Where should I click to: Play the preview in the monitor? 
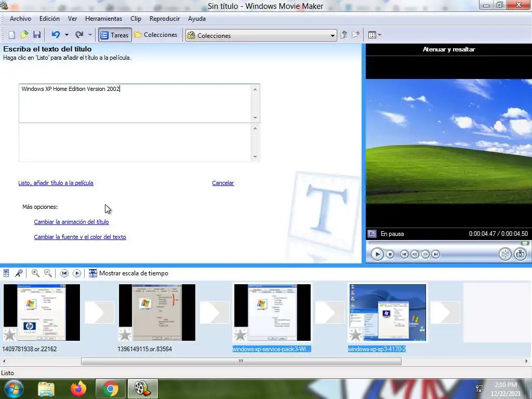click(x=377, y=254)
